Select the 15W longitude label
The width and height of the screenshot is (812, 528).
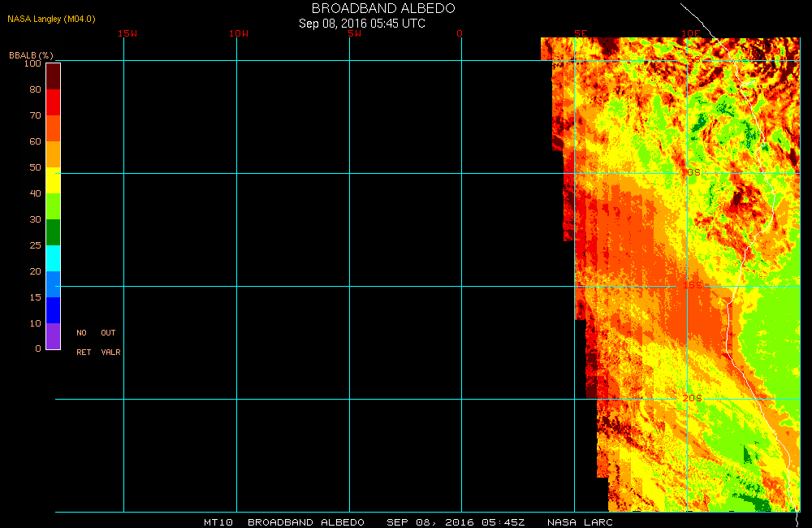pyautogui.click(x=127, y=33)
